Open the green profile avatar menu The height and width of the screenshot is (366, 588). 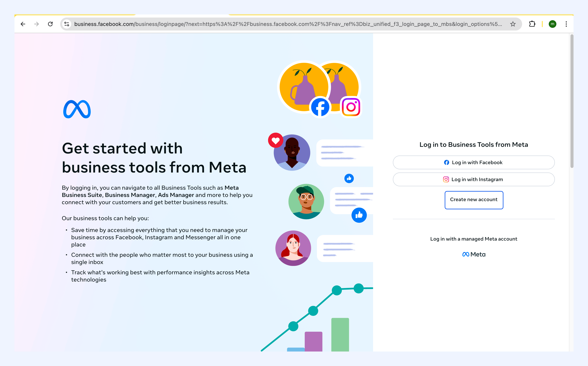point(552,24)
